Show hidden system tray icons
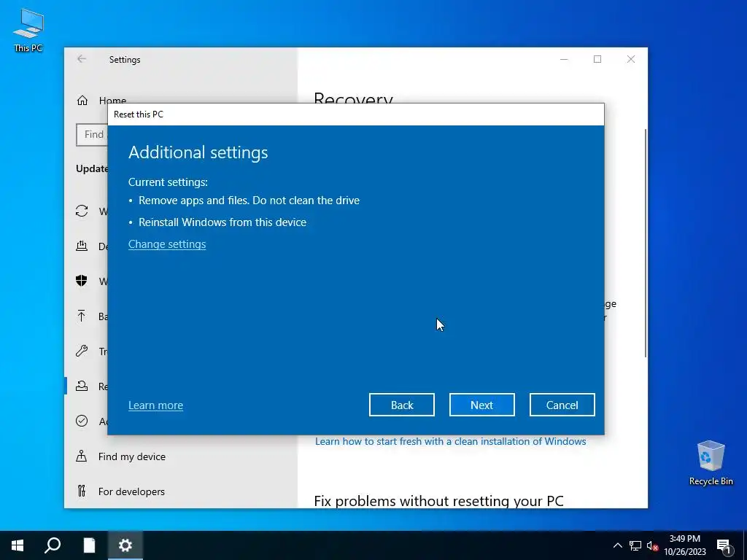Screen dimensions: 747x560 tap(617, 545)
